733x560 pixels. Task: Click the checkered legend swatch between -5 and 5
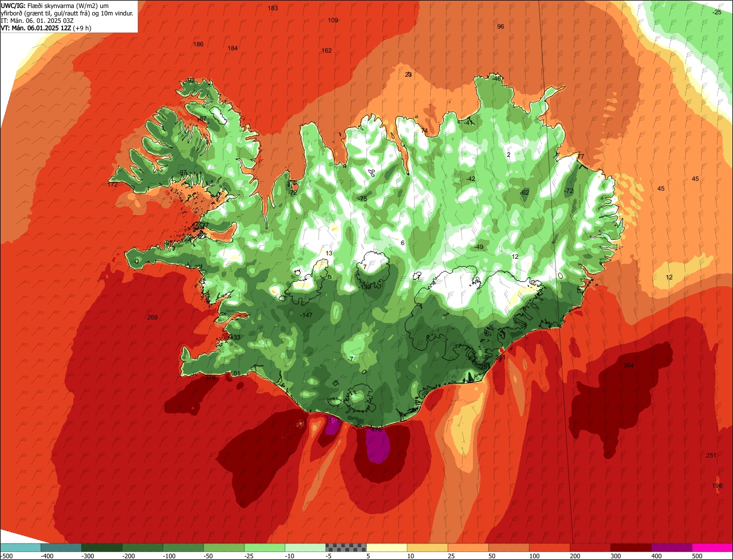point(346,547)
